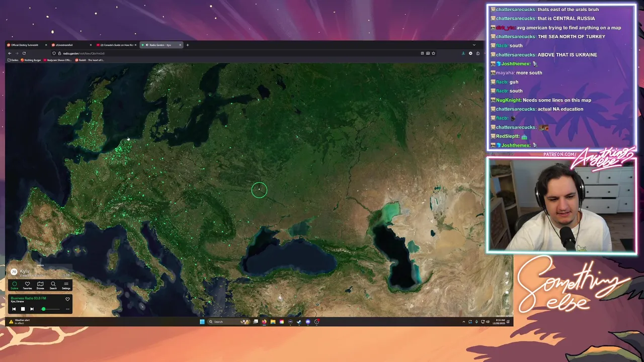
Task: Open the taskbar volume control
Action: coord(488,322)
